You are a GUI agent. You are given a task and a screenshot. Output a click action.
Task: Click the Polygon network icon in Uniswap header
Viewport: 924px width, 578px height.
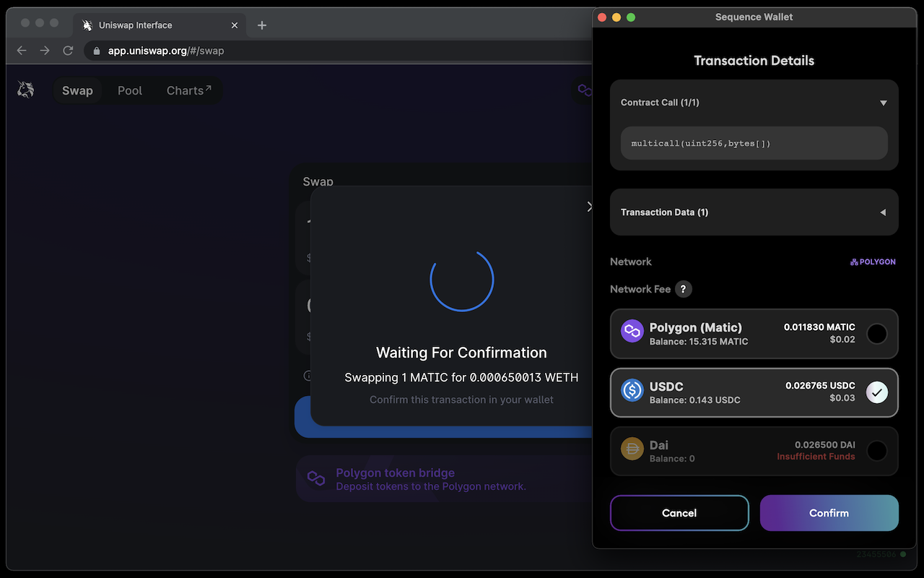tap(585, 90)
